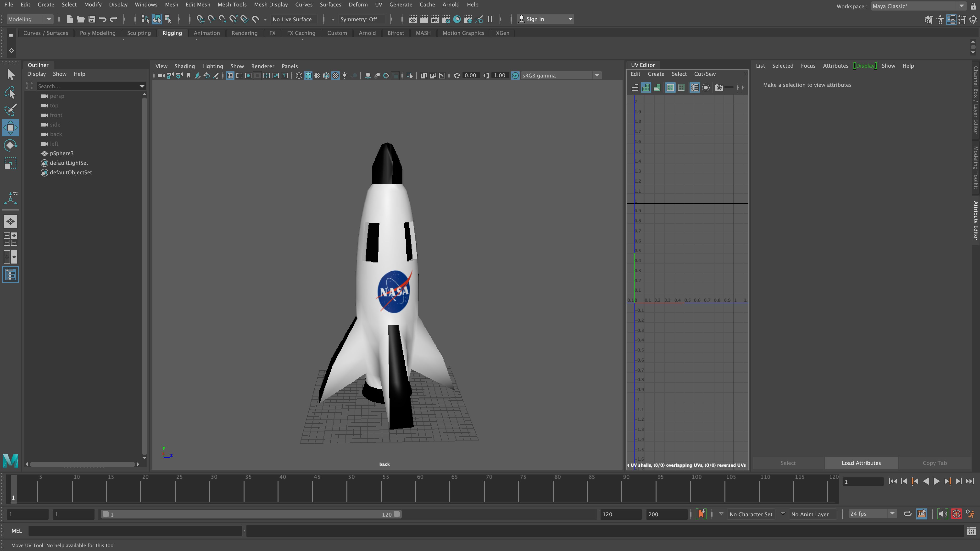Image resolution: width=980 pixels, height=551 pixels.
Task: Open the shelf tab menu icon
Action: tap(11, 35)
